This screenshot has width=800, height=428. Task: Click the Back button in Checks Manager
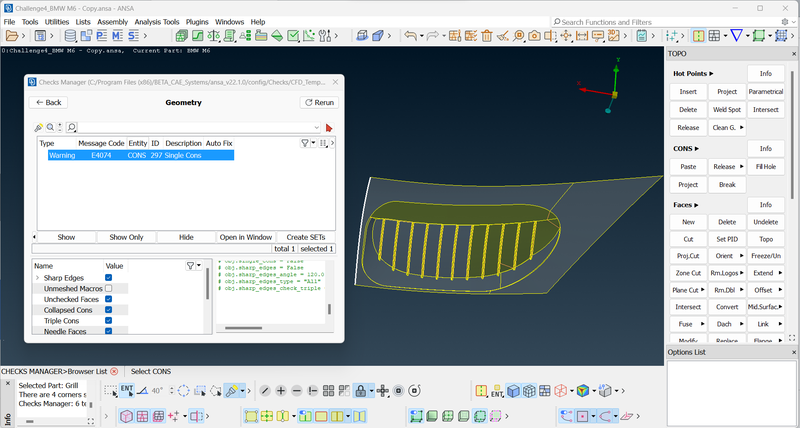[48, 103]
